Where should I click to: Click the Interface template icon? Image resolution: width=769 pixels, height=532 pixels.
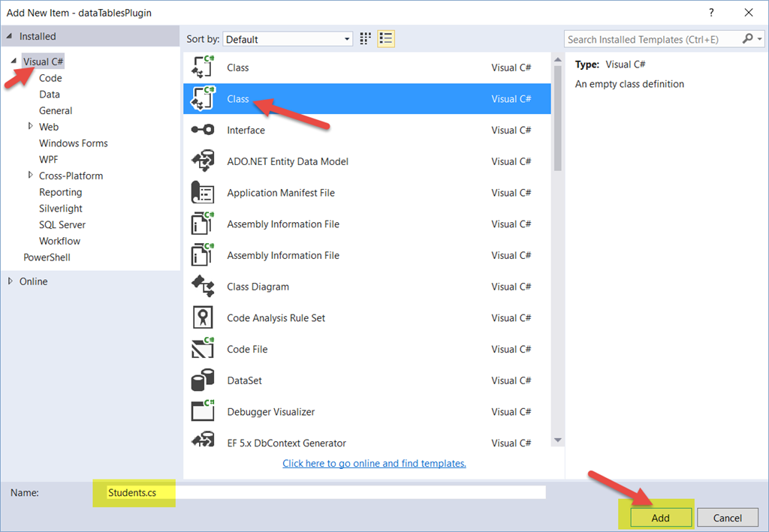tap(203, 130)
